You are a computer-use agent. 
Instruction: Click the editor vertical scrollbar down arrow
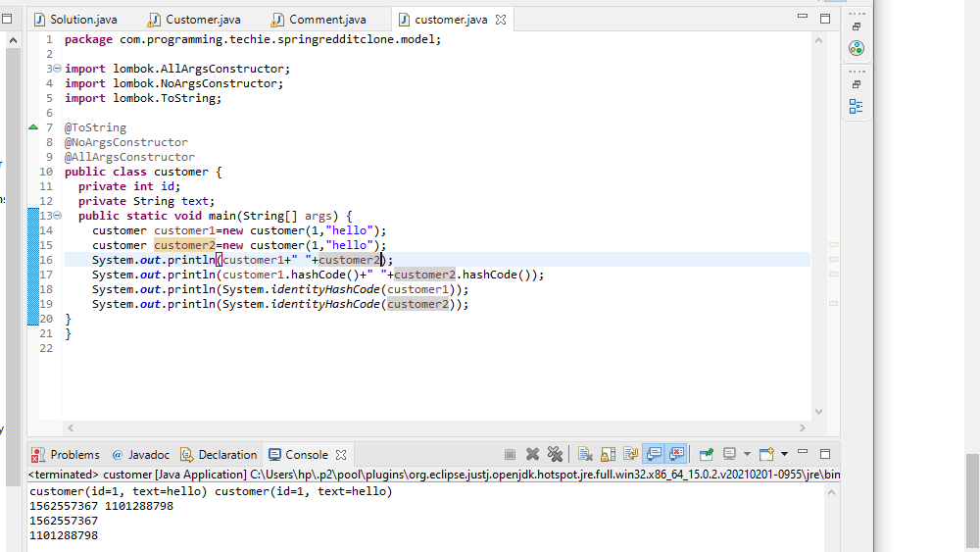tap(818, 412)
